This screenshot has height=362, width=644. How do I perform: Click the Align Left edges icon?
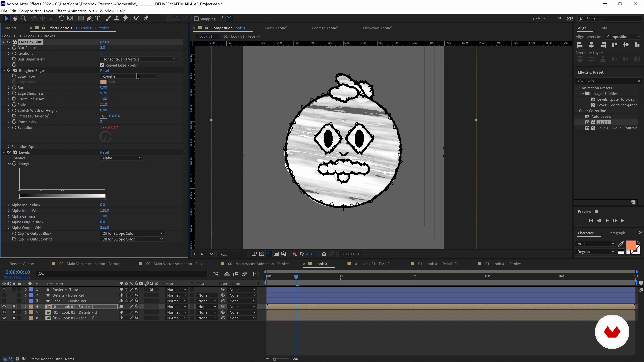(x=580, y=45)
